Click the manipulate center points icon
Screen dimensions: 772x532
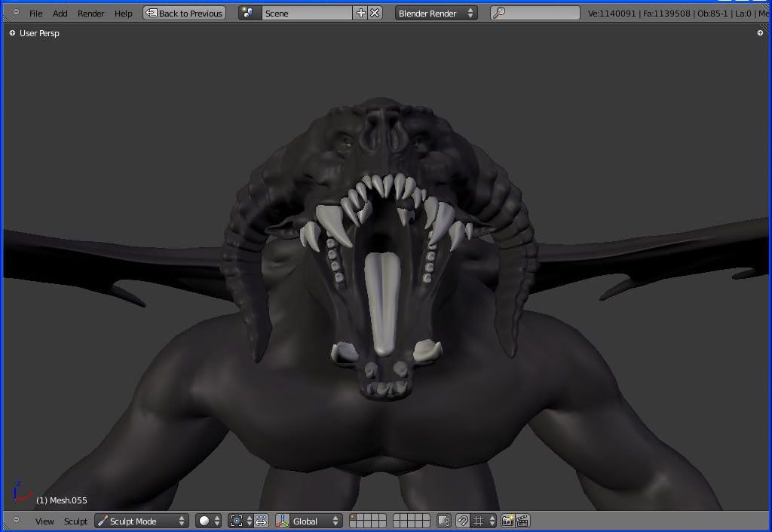pos(260,521)
